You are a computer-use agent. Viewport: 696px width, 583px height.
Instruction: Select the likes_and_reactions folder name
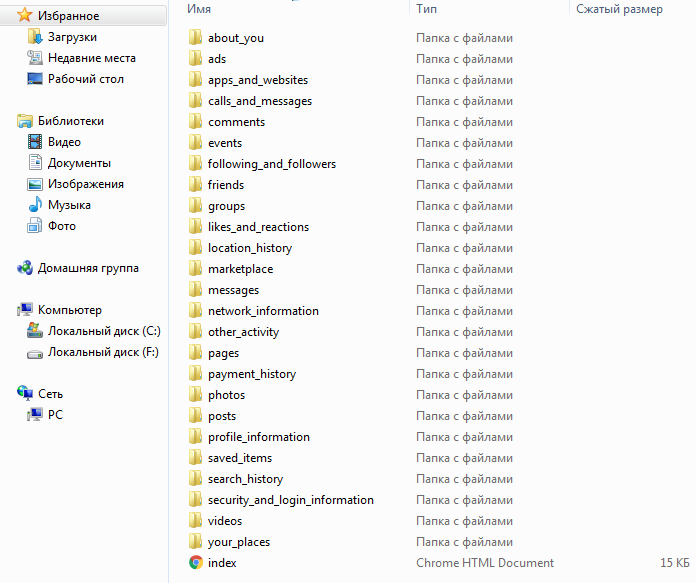click(x=258, y=227)
